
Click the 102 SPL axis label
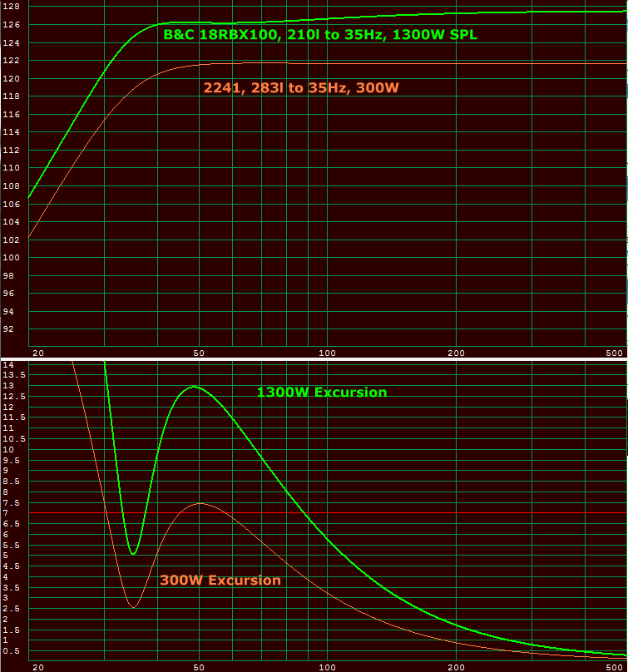(11, 240)
